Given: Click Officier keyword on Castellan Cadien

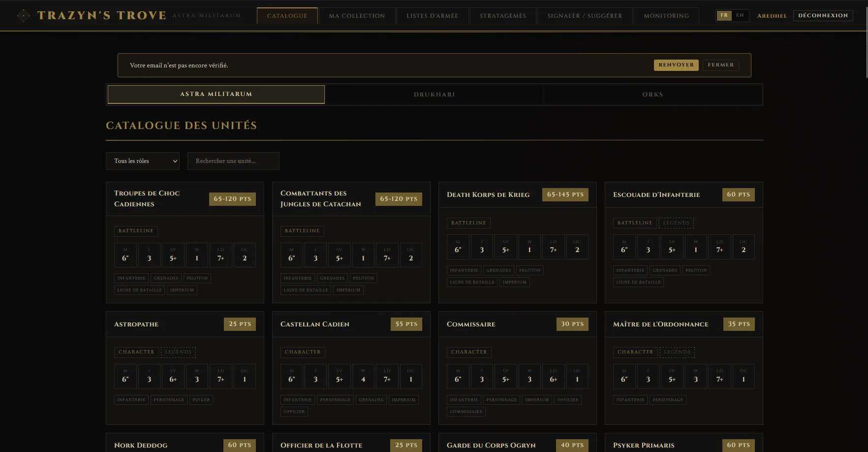Looking at the screenshot, I should (x=294, y=412).
